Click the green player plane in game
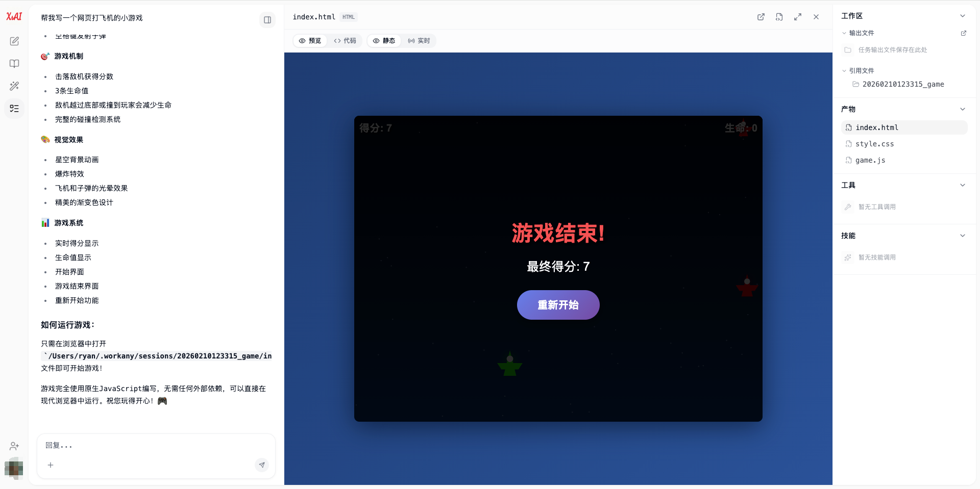This screenshot has height=489, width=980. [x=510, y=364]
